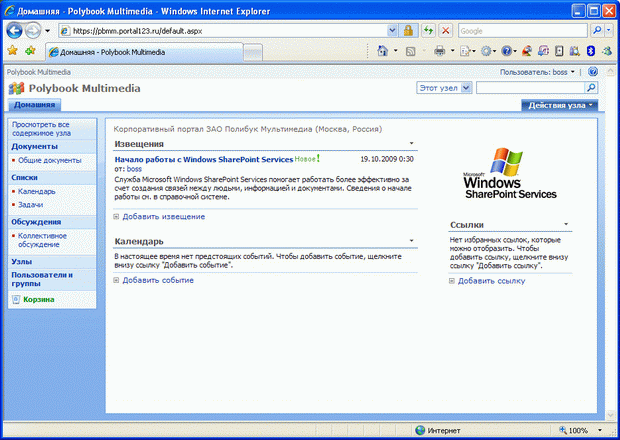Expand the Home button dropdown arrow
This screenshot has height=440, width=620.
[395, 51]
